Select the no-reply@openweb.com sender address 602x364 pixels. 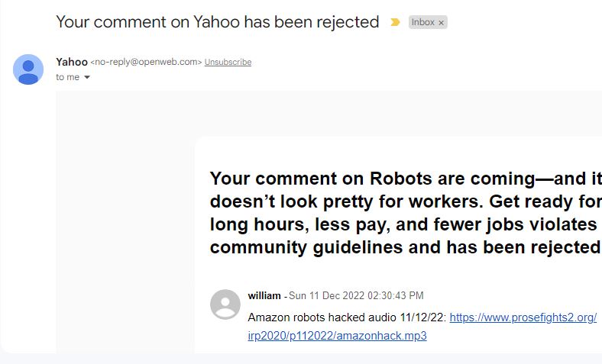pyautogui.click(x=146, y=62)
